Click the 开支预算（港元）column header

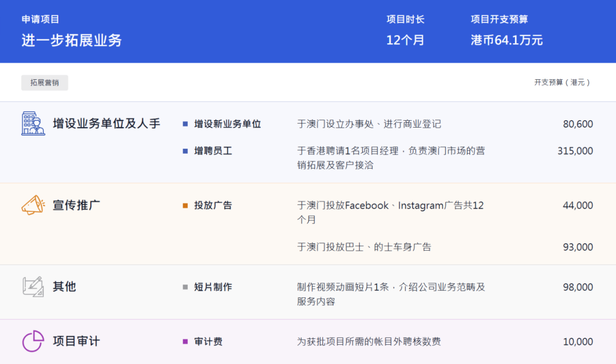coord(562,83)
